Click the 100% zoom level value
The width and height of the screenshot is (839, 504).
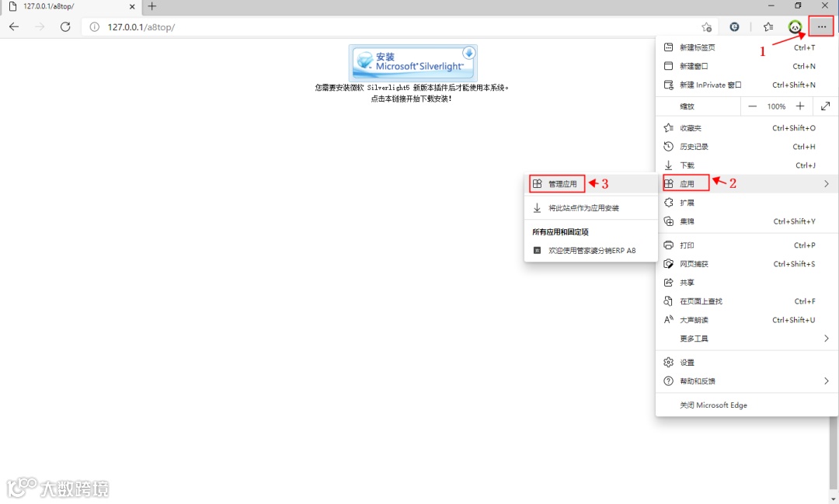pyautogui.click(x=776, y=106)
